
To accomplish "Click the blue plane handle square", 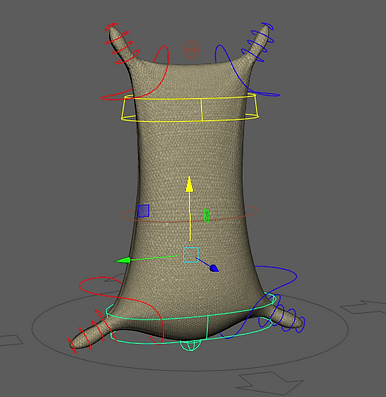I will [x=143, y=211].
